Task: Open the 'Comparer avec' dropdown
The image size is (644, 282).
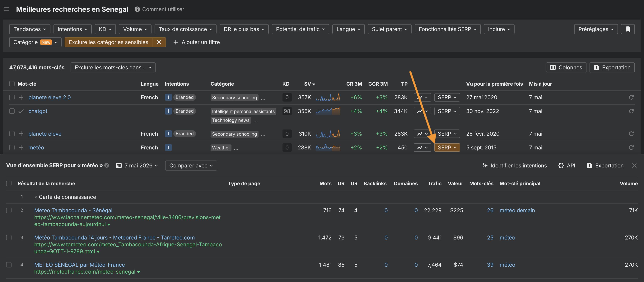Action: [x=191, y=166]
